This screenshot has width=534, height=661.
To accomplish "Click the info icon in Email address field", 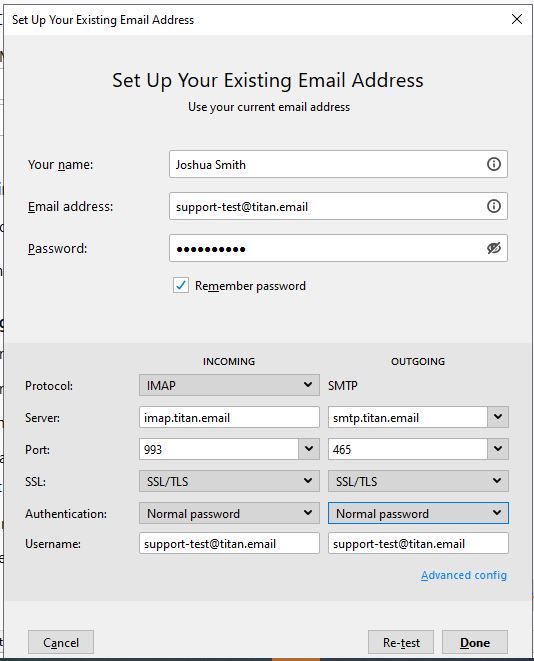I will (494, 206).
